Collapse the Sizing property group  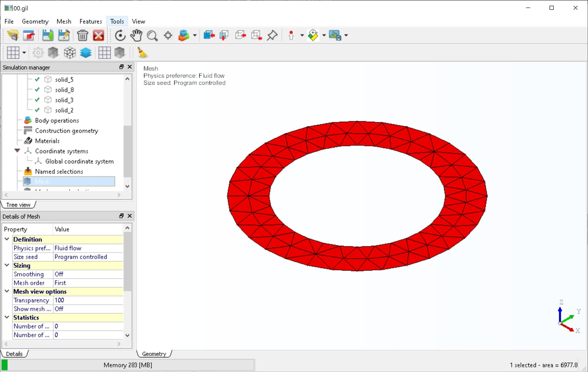[x=7, y=265]
